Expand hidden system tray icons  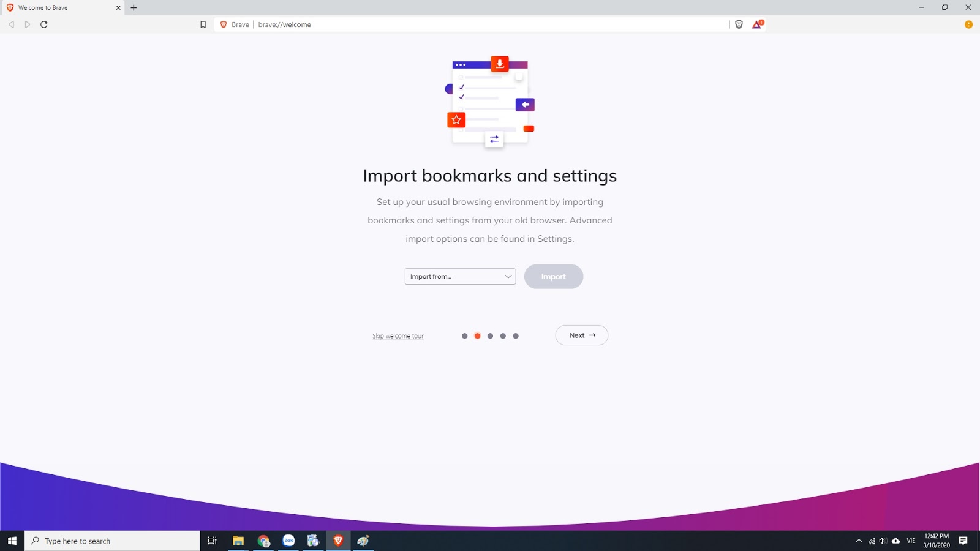[859, 541]
